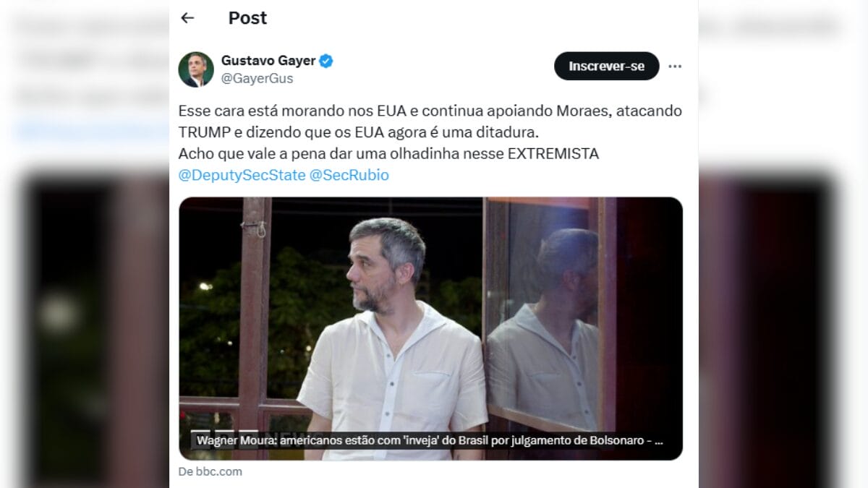Click the blue verified badge

326,61
